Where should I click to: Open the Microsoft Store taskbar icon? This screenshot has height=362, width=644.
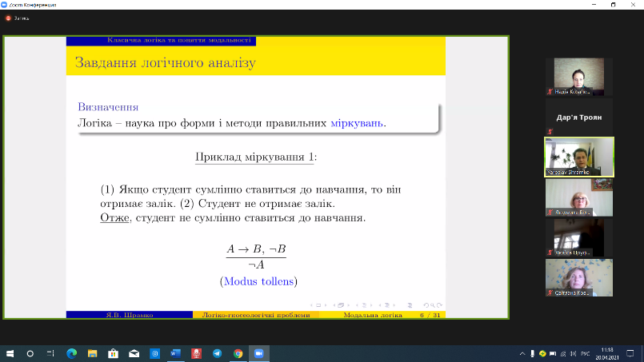(x=113, y=352)
